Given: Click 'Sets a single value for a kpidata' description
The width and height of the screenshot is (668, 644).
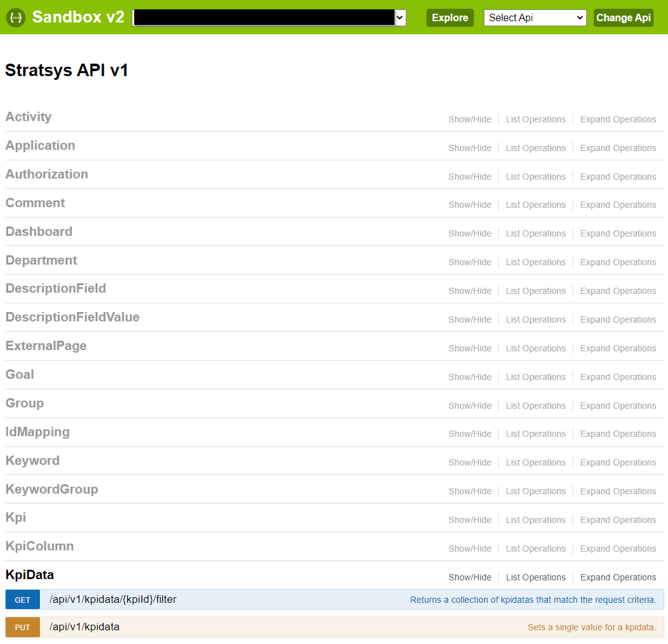Looking at the screenshot, I should (591, 627).
